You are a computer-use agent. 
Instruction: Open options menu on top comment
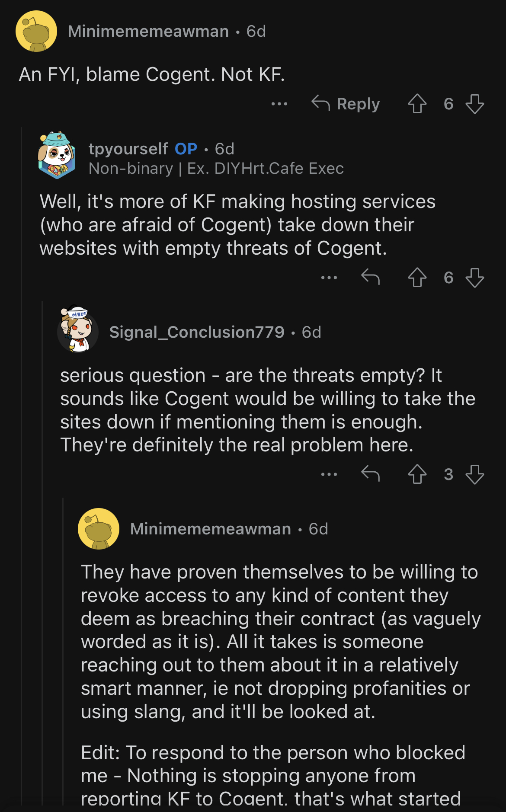point(279,104)
